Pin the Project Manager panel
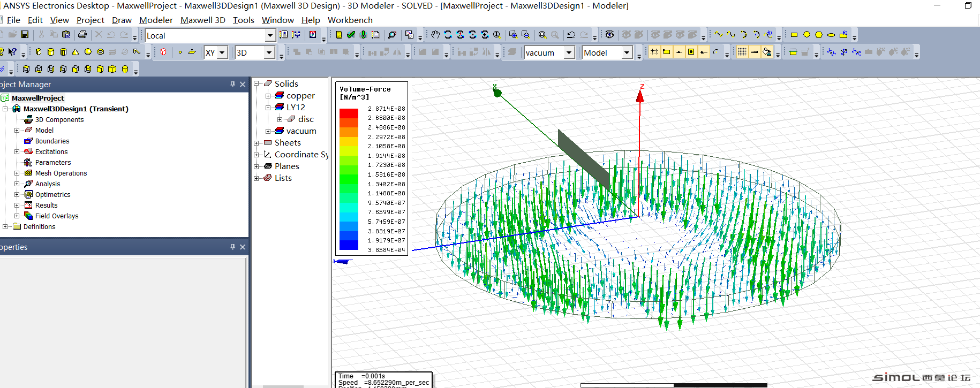The image size is (980, 388). [x=232, y=84]
